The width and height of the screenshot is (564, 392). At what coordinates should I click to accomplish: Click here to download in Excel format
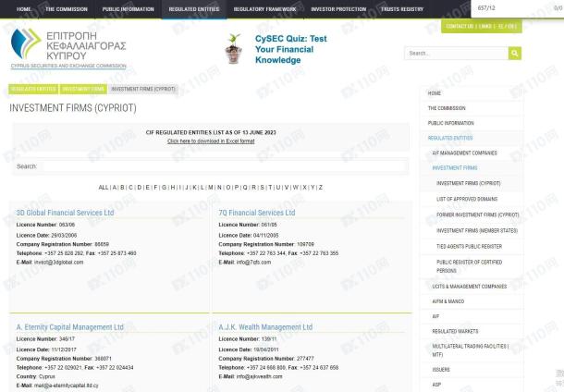(211, 141)
